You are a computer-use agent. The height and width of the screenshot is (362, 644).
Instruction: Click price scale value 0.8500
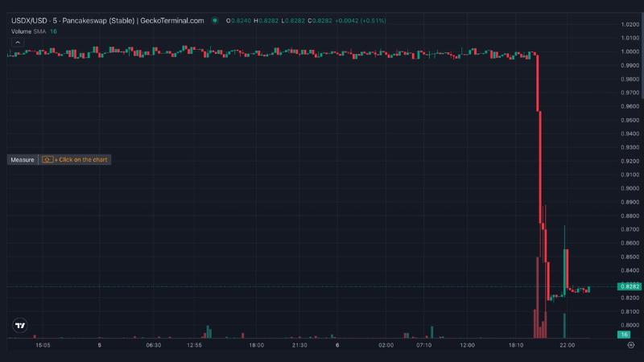click(x=630, y=257)
